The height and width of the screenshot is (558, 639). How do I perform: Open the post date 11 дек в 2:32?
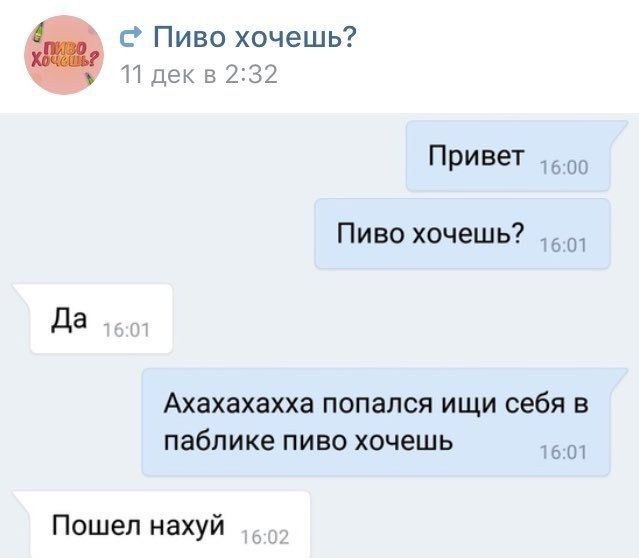tap(199, 75)
